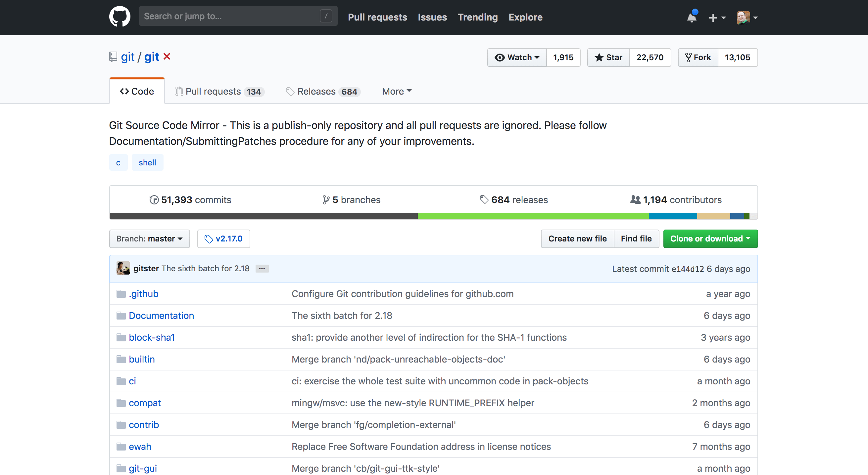Open the Documentation folder
The image size is (868, 475).
pos(162,316)
